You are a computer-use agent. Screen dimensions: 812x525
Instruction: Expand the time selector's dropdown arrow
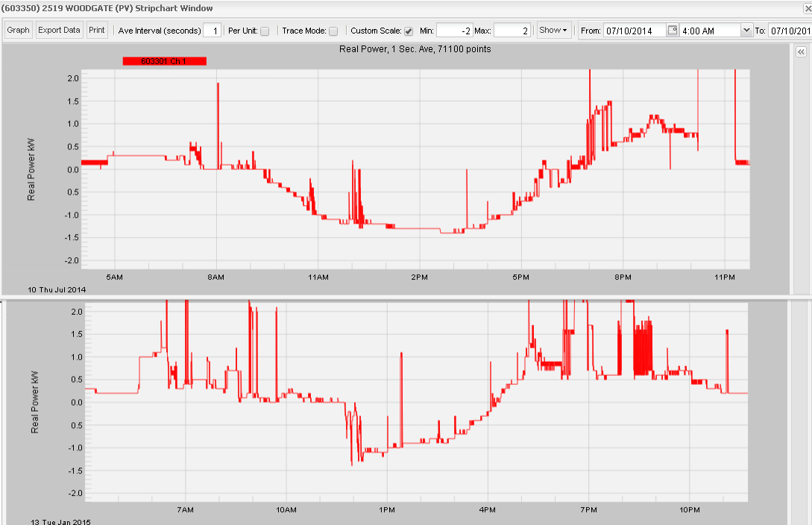746,30
